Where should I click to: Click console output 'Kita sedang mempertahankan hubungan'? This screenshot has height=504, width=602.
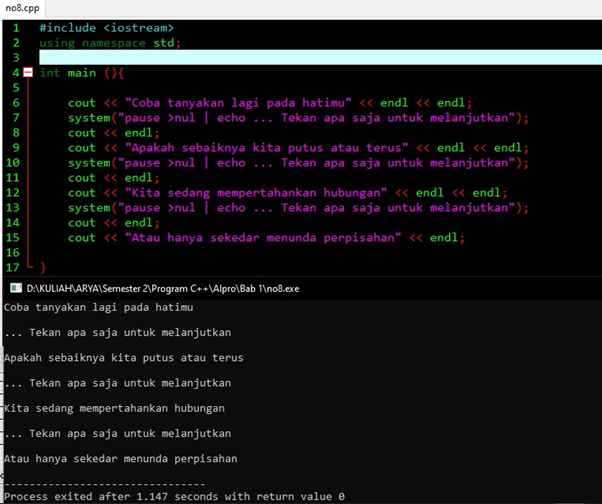click(x=114, y=408)
